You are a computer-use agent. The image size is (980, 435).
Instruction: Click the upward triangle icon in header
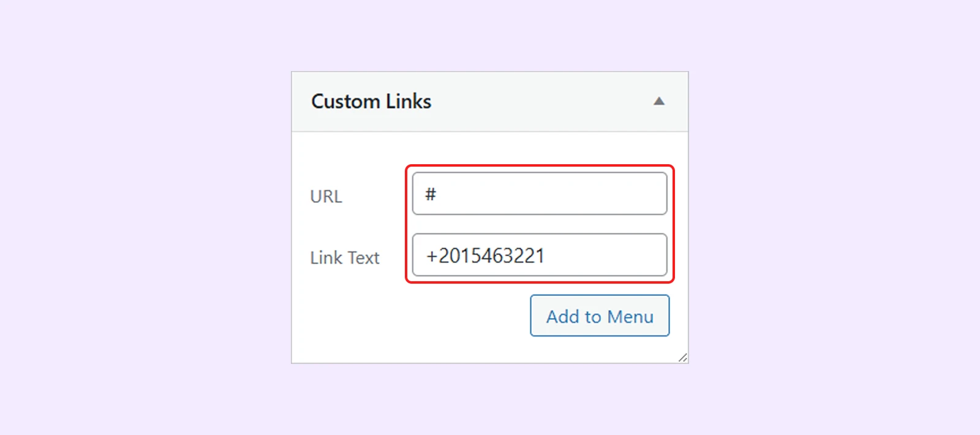659,101
